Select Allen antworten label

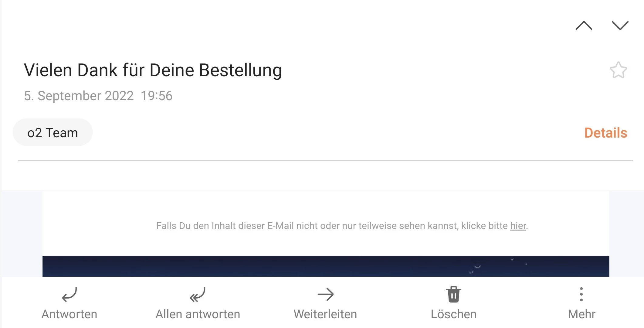coord(198,314)
